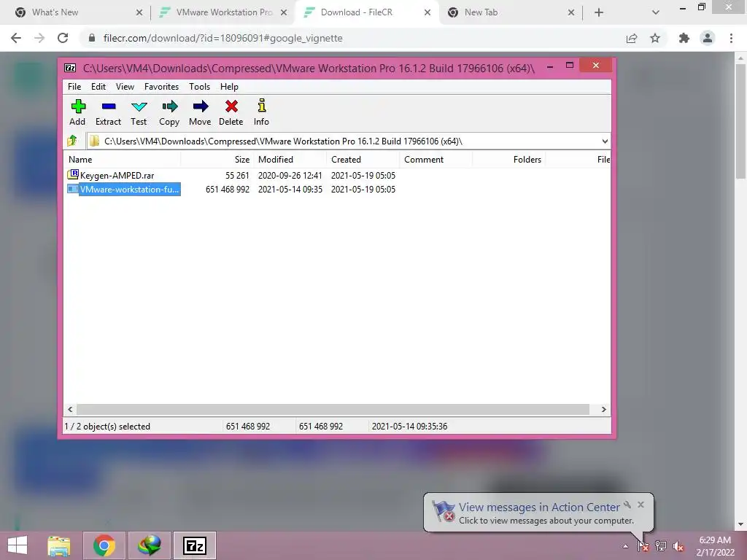747x560 pixels.
Task: Open the Windows Start button
Action: (x=18, y=545)
